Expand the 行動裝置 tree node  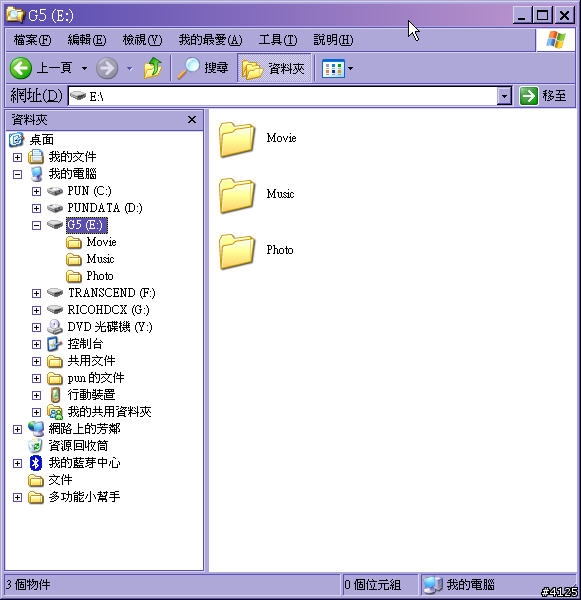pyautogui.click(x=36, y=395)
